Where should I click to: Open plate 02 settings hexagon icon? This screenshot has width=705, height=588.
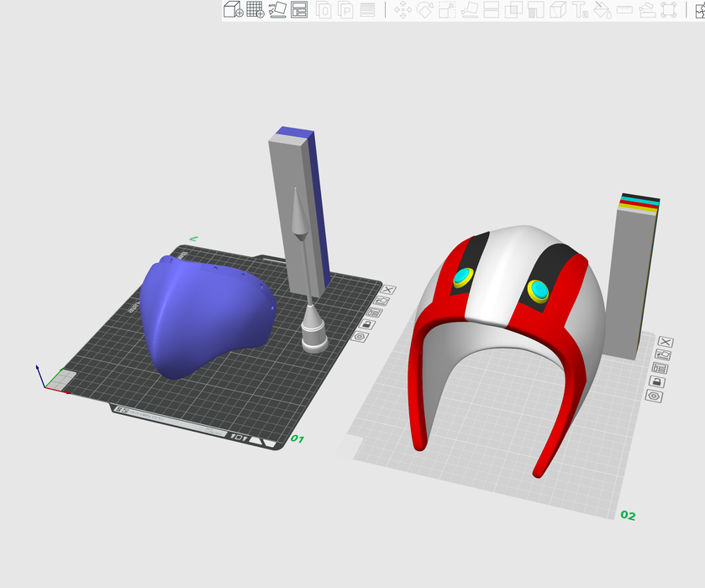point(652,395)
